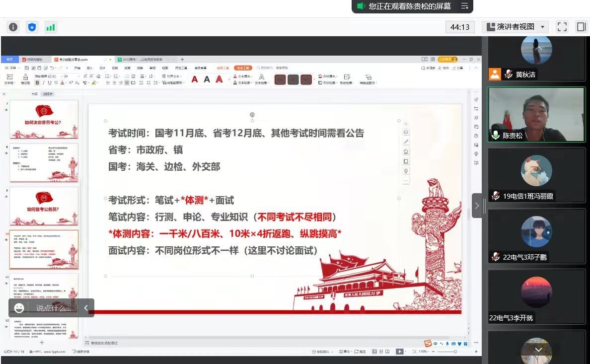Click the Sogou input method icon
590x364 pixels.
[428, 343]
